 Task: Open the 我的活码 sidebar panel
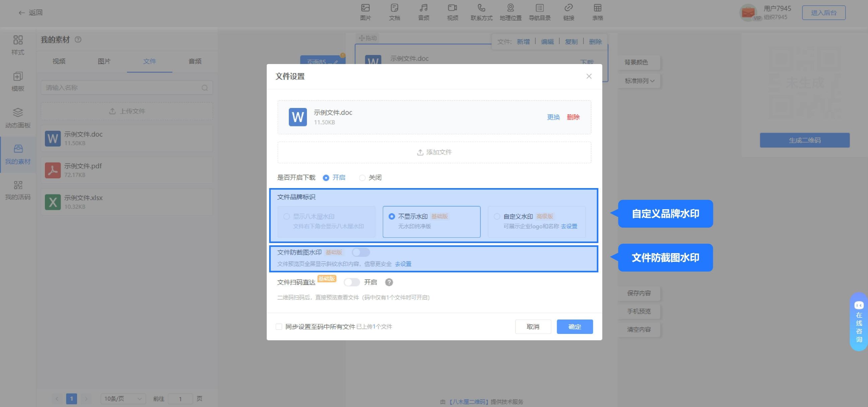pyautogui.click(x=18, y=190)
